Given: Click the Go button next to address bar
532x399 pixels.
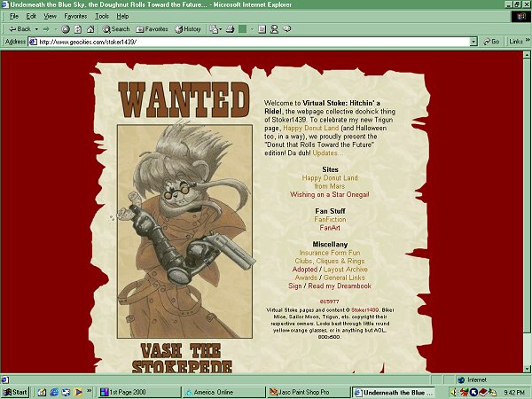Looking at the screenshot, I should 491,42.
